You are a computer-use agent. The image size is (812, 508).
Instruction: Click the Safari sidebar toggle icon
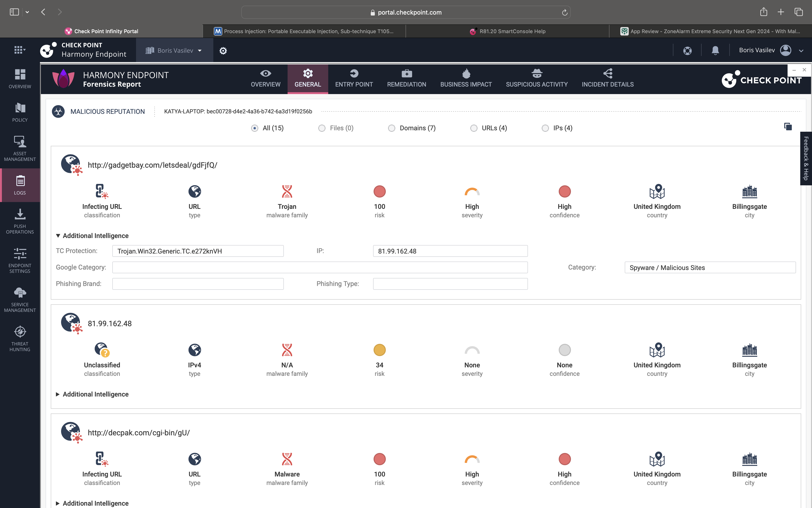14,12
